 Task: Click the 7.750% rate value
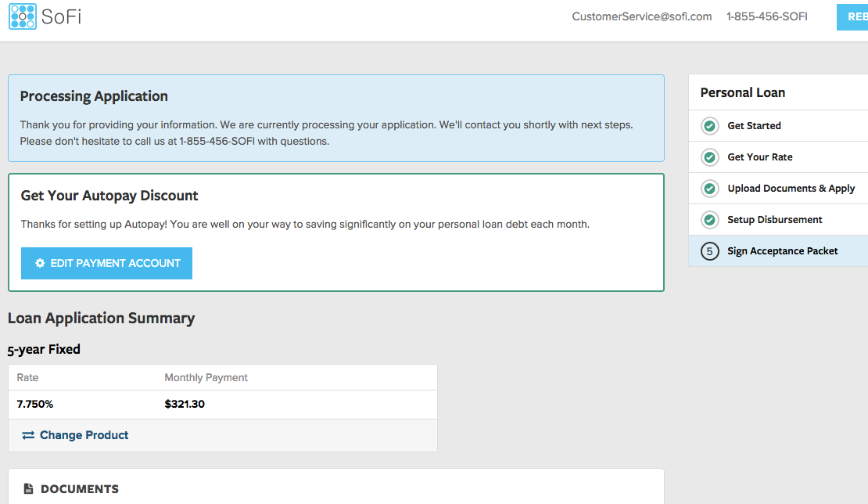(x=35, y=405)
